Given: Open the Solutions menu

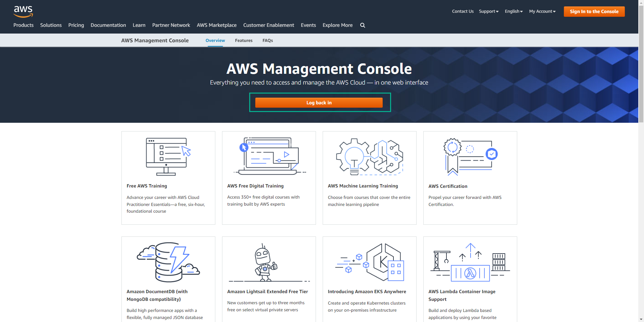Looking at the screenshot, I should tap(51, 25).
